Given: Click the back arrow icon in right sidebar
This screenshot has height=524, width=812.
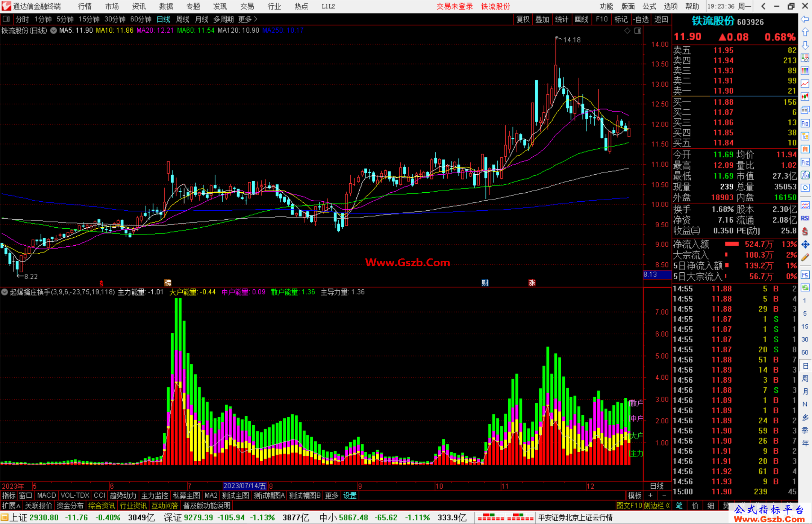Looking at the screenshot, I should pos(805,19).
